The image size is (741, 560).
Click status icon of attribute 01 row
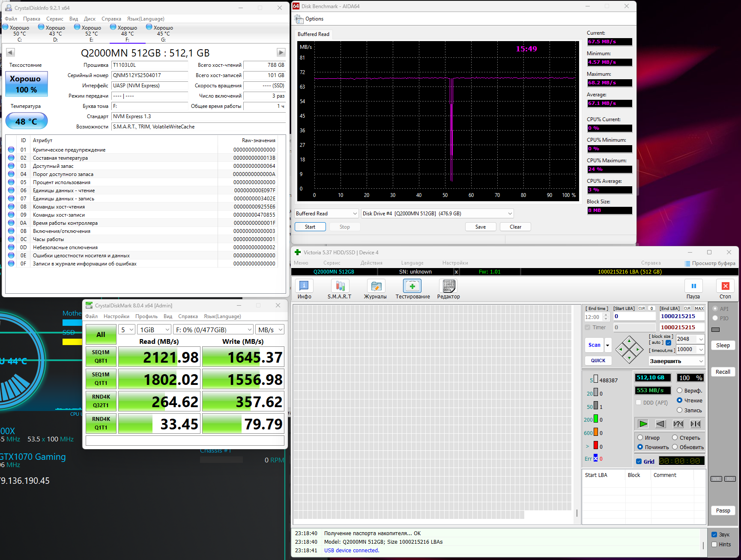pyautogui.click(x=11, y=149)
